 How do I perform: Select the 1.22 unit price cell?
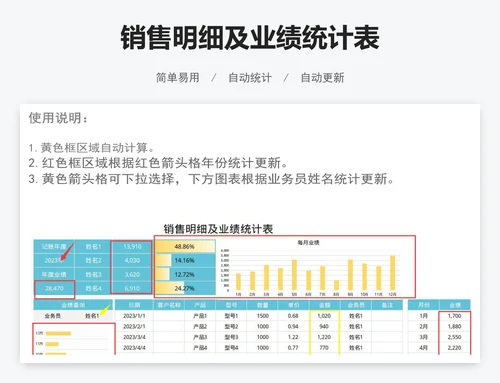[293, 337]
